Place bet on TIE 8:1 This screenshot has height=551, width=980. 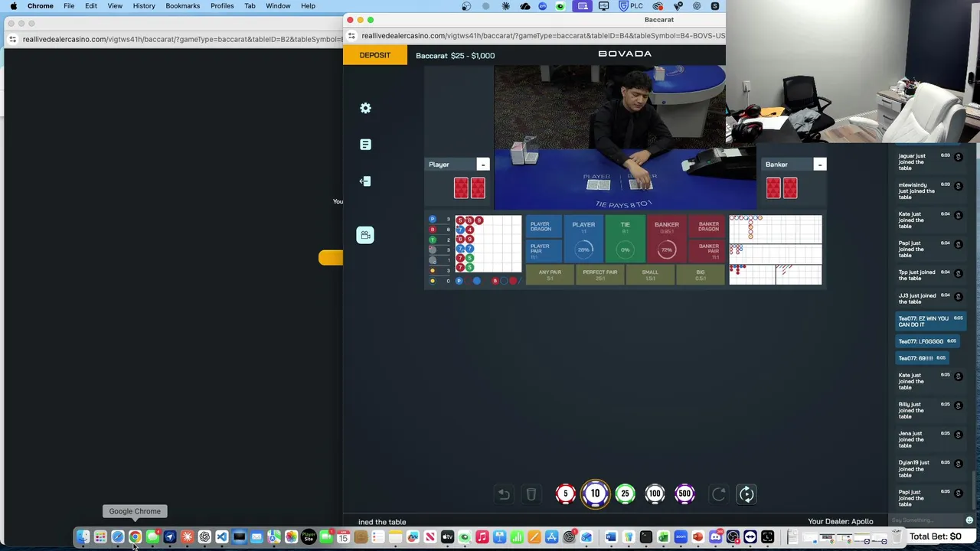point(626,239)
